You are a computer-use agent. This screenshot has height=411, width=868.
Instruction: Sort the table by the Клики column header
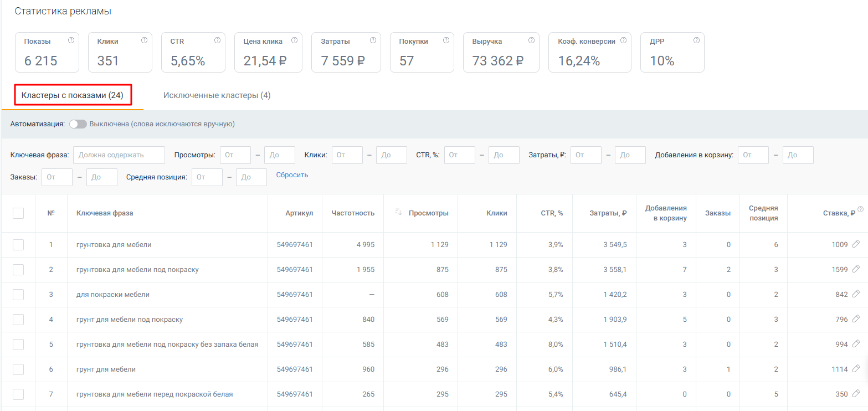(x=496, y=213)
